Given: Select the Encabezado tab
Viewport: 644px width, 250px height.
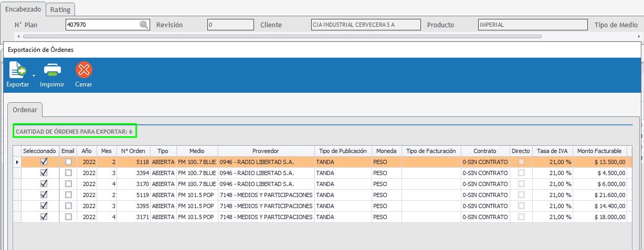Looking at the screenshot, I should tap(23, 9).
